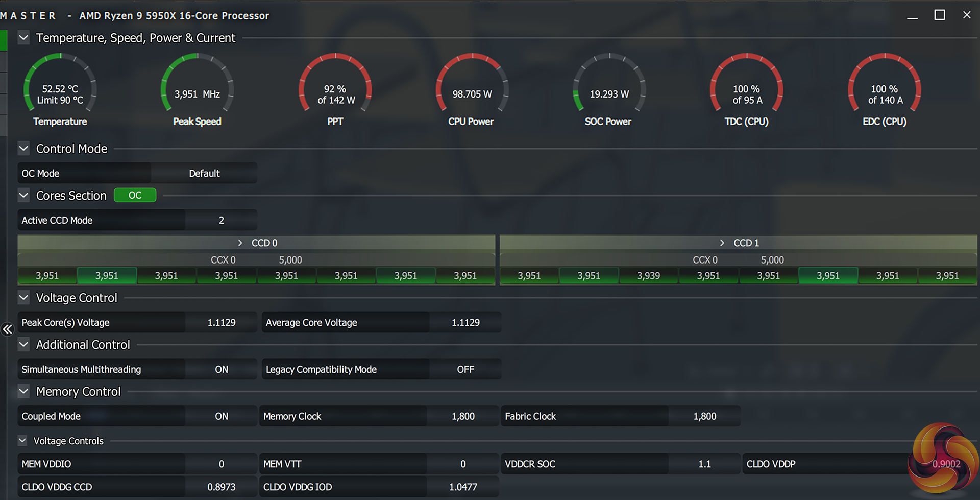Image resolution: width=980 pixels, height=500 pixels.
Task: Click the Coupled Mode label
Action: (51, 416)
